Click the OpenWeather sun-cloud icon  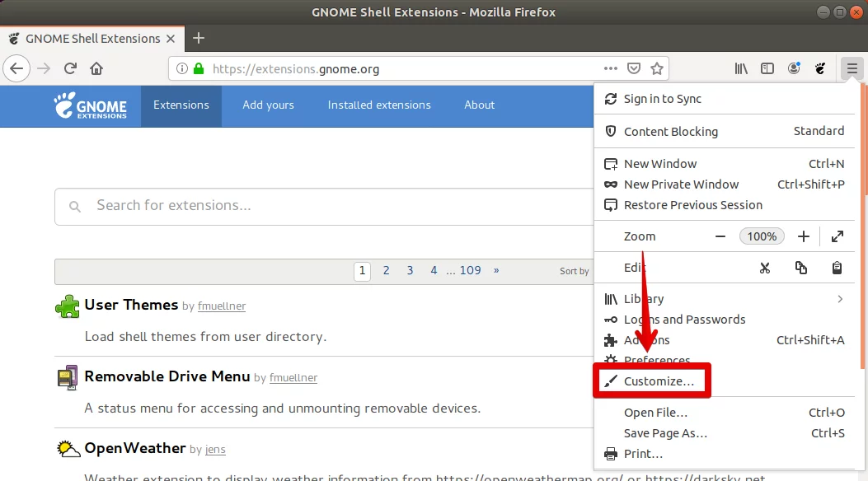tap(68, 448)
